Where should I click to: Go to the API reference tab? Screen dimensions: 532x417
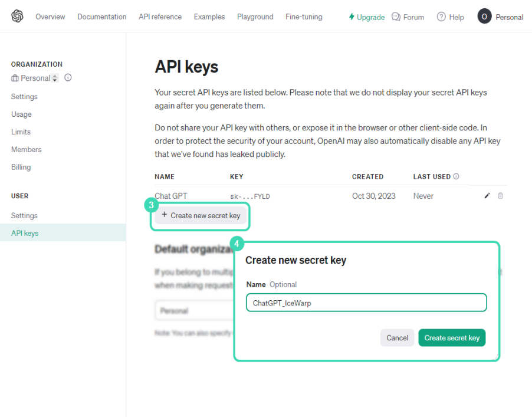(160, 17)
